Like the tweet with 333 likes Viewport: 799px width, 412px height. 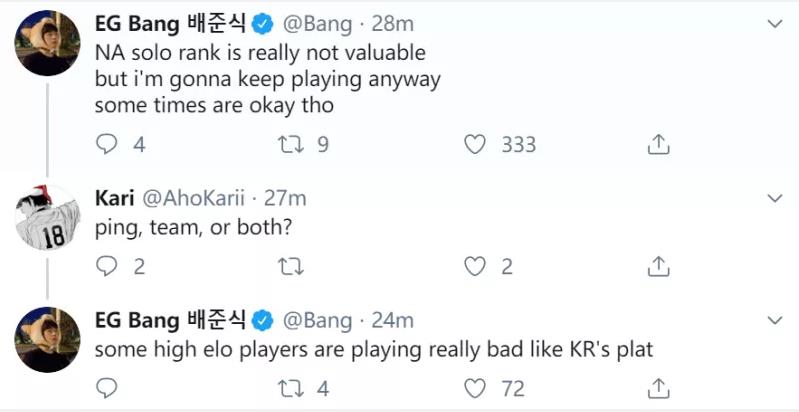tap(476, 145)
